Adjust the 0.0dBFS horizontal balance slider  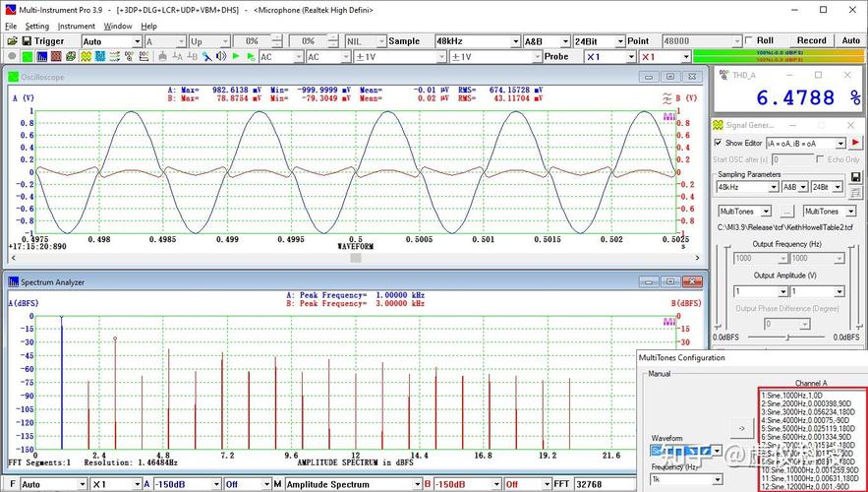point(786,337)
